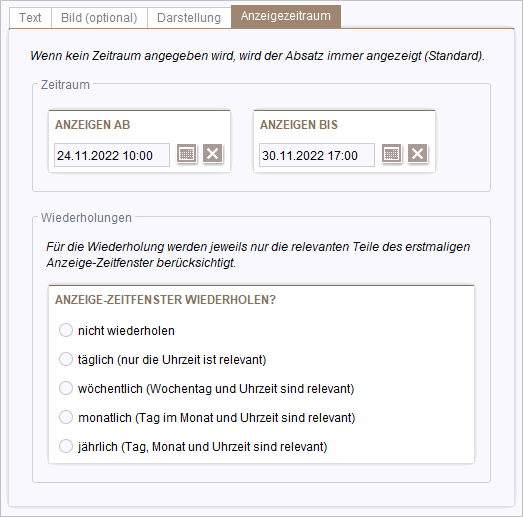This screenshot has width=523, height=517.
Task: Choose the 'jährlich' repetition option
Action: [66, 446]
